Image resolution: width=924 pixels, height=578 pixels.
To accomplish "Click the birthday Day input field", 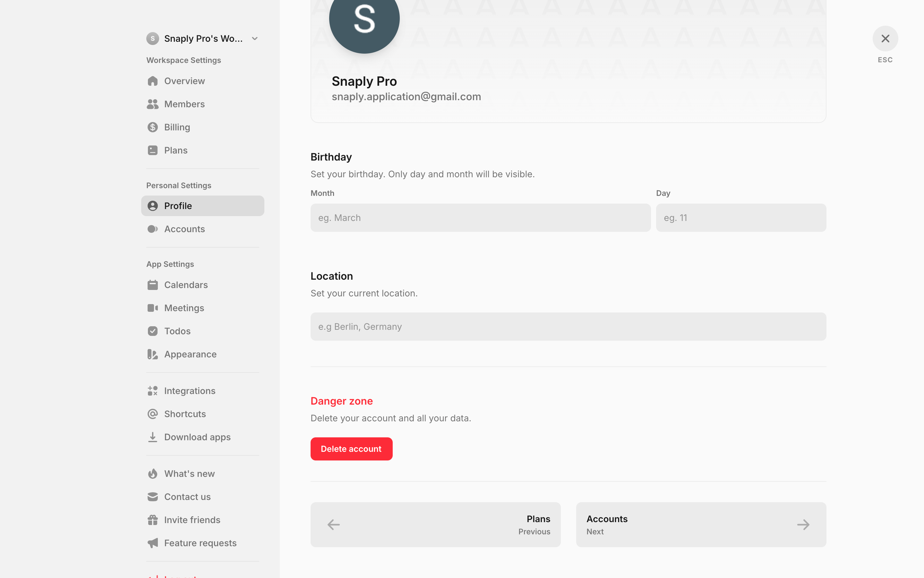I will [741, 217].
